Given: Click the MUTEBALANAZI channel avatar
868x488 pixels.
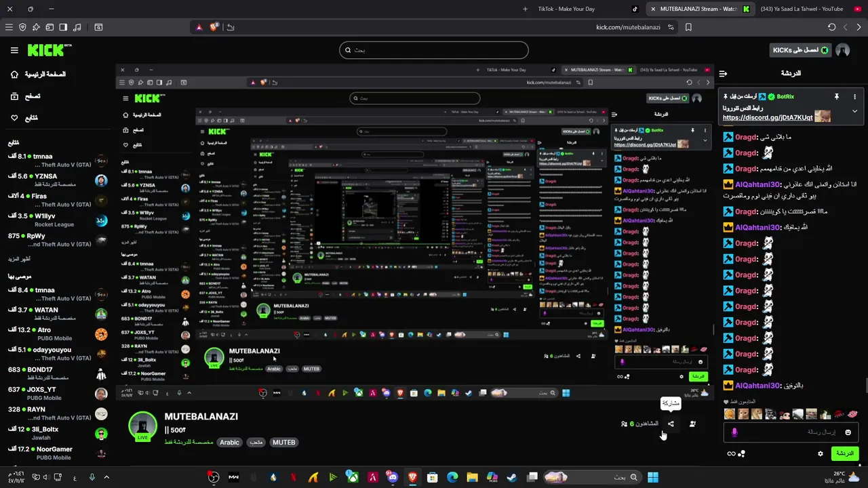Looking at the screenshot, I should tap(143, 426).
